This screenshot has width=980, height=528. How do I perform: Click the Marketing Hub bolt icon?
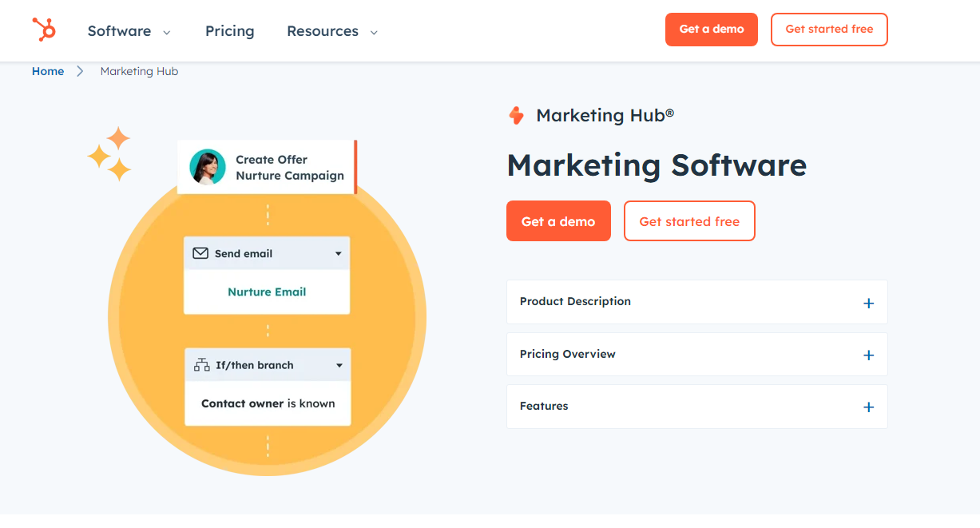[516, 116]
